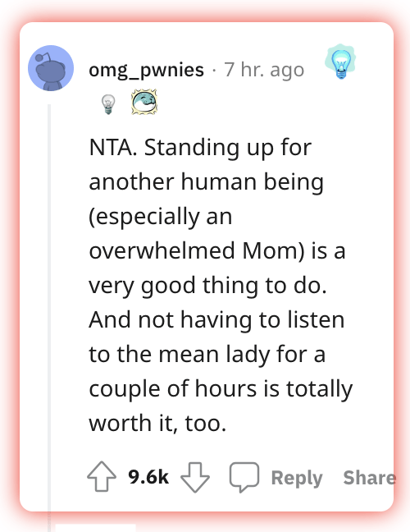Click the line very good thing to do
Screen dimensions: 410x532
pyautogui.click(x=207, y=286)
